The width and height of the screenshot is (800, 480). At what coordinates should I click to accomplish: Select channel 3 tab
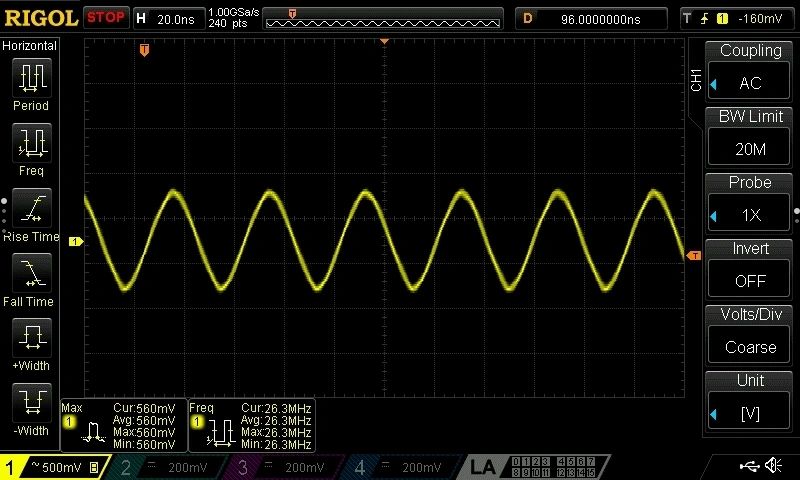pyautogui.click(x=282, y=467)
